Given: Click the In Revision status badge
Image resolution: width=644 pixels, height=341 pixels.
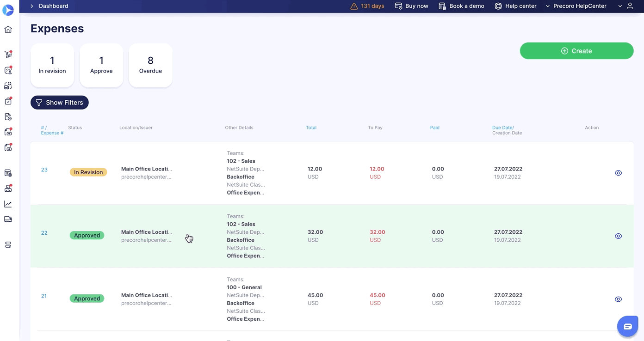Looking at the screenshot, I should point(88,172).
